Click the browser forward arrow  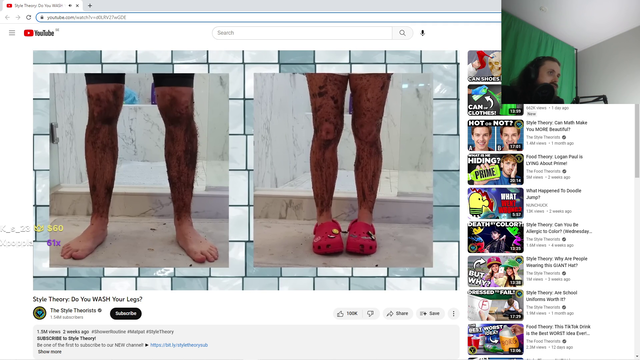18,17
